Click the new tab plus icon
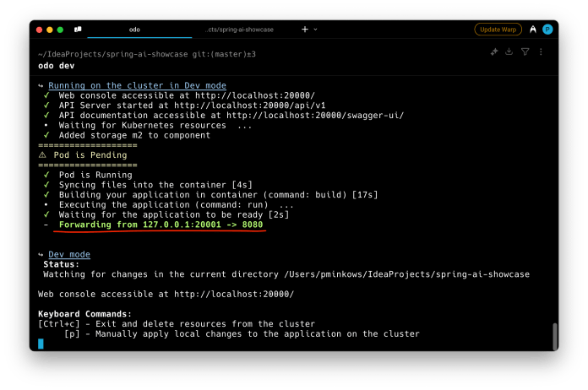Screen dimensions: 588x390 [305, 30]
